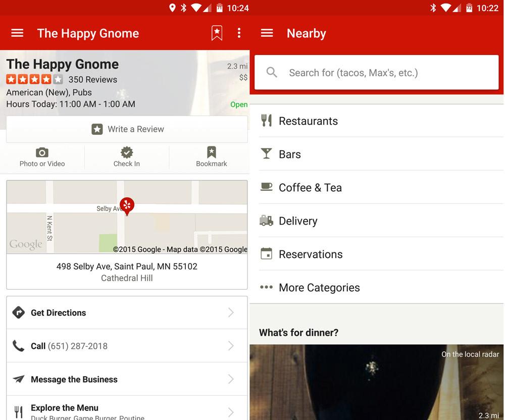The width and height of the screenshot is (505, 420).
Task: Open the What's for dinner photo card
Action: coord(376,382)
